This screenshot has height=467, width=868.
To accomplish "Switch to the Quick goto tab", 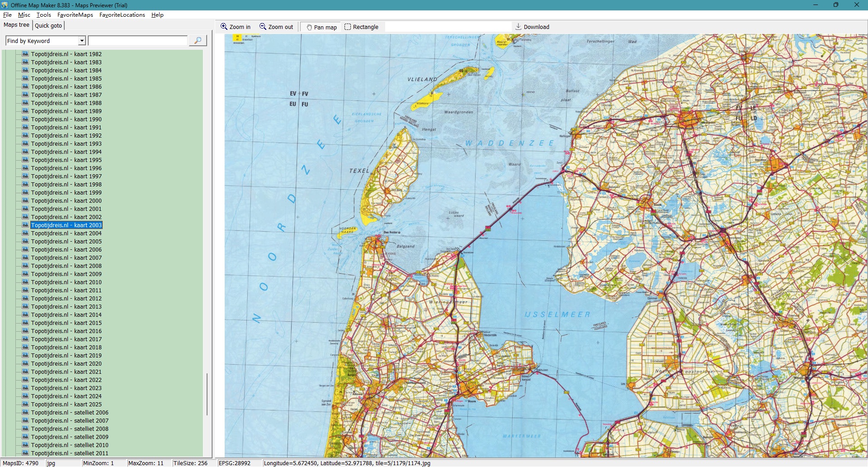I will click(48, 25).
